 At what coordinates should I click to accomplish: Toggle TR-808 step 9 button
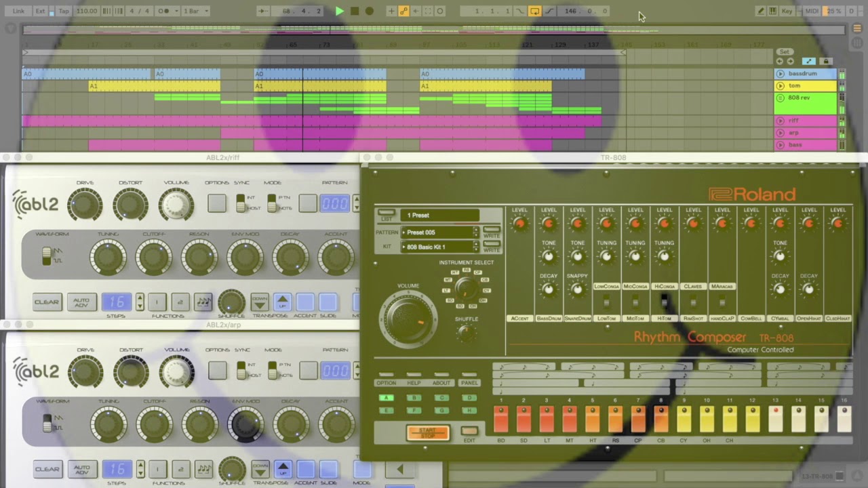pos(684,419)
